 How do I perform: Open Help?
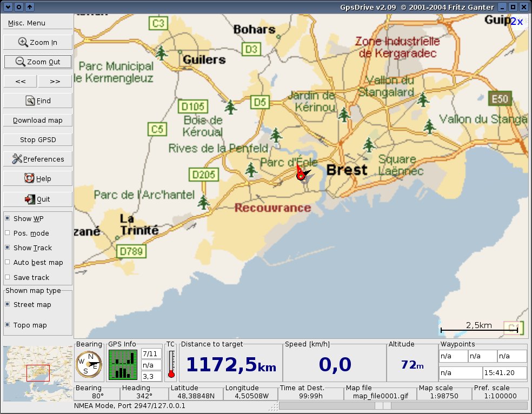coord(38,179)
